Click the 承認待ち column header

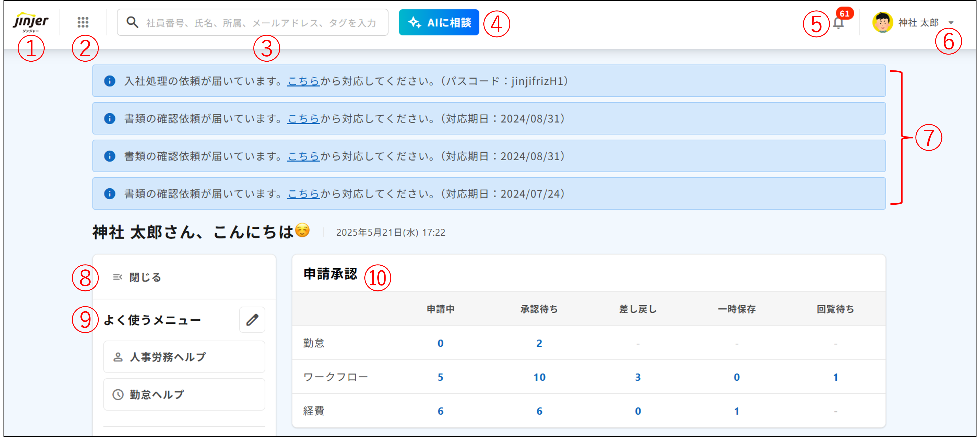(539, 309)
